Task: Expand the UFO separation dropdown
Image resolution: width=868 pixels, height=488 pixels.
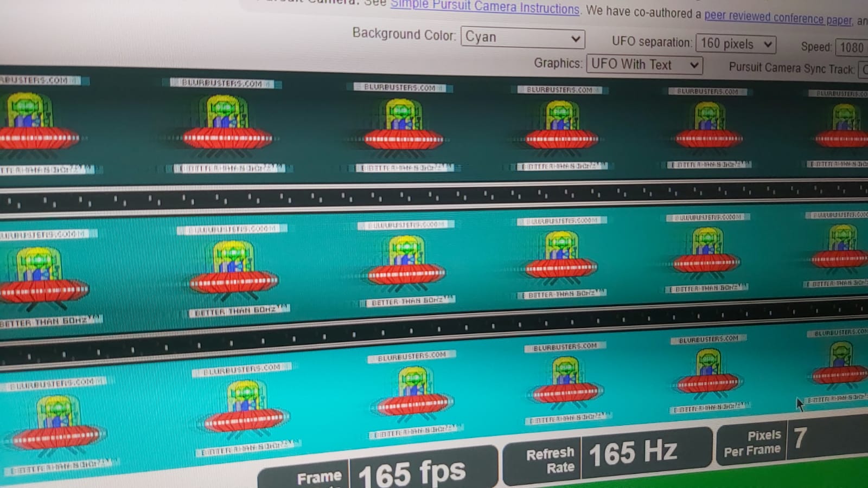Action: tap(736, 44)
